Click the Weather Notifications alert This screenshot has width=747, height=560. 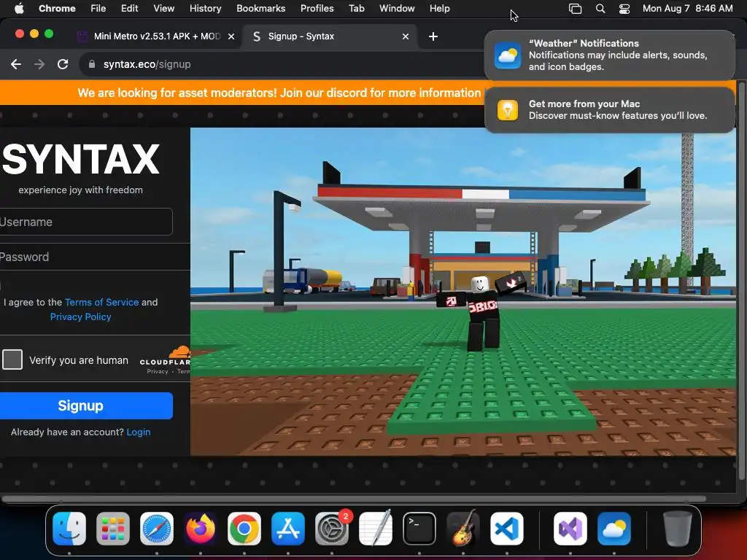pos(609,55)
